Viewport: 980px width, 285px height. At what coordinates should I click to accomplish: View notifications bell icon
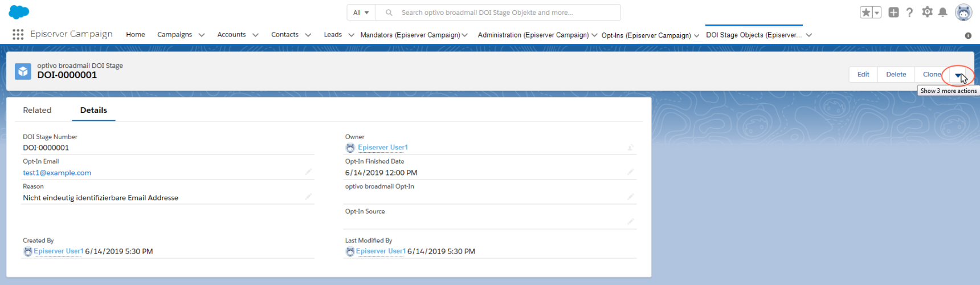[x=943, y=13]
